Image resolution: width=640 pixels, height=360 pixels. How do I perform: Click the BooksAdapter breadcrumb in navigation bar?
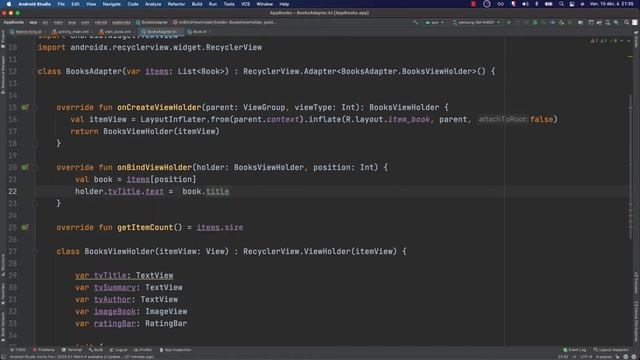(152, 22)
